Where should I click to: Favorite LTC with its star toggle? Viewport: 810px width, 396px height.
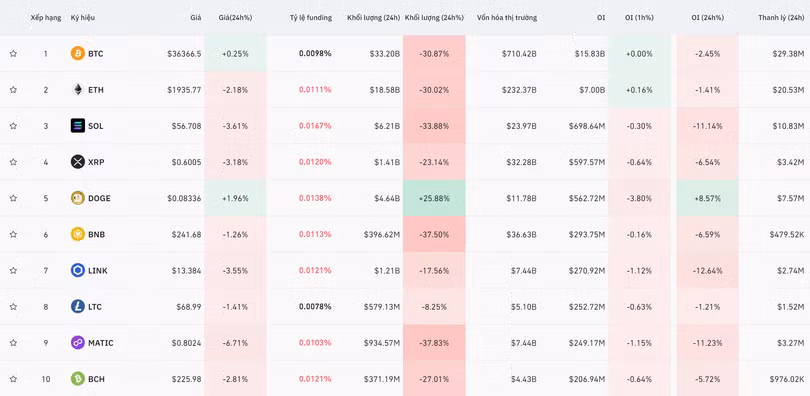pos(13,306)
